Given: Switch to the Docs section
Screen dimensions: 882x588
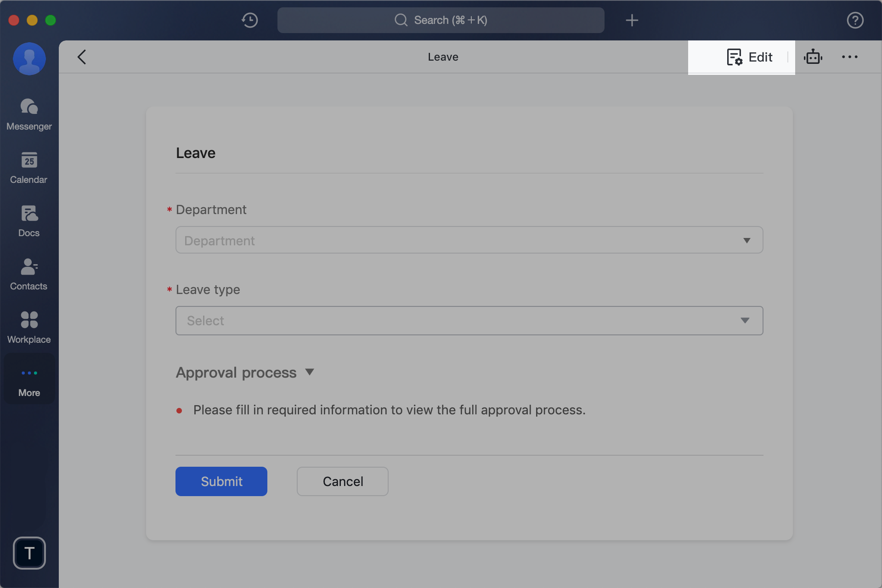Looking at the screenshot, I should point(28,220).
